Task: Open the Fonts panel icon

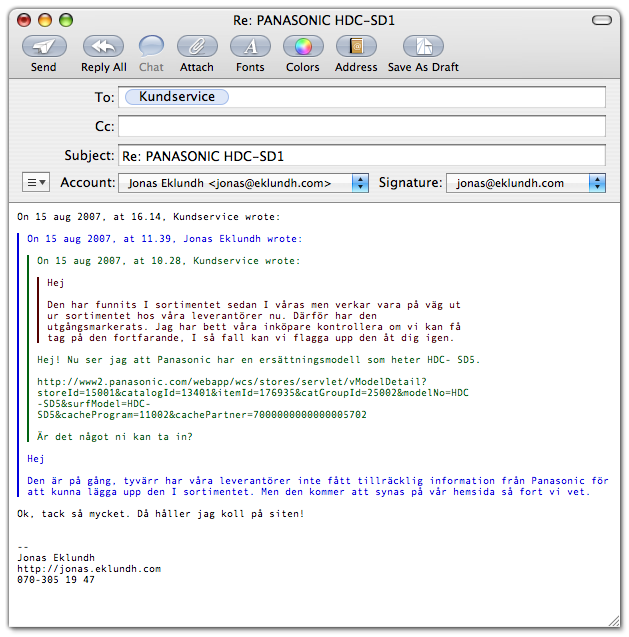Action: point(250,46)
